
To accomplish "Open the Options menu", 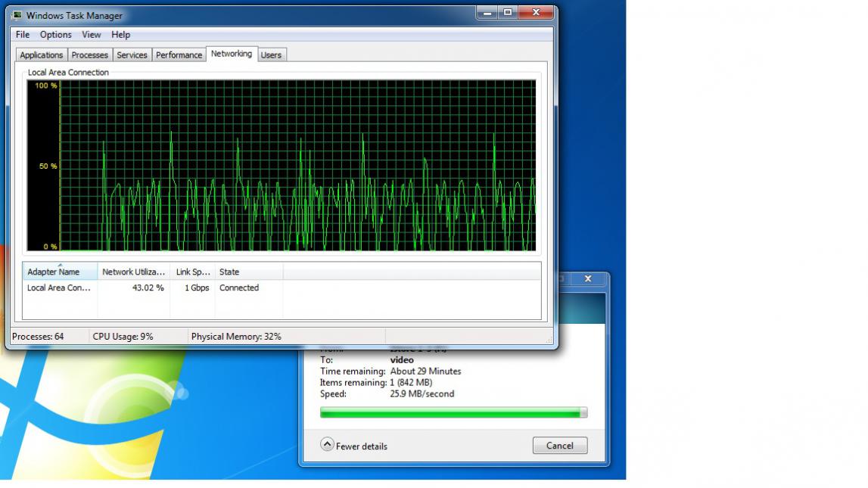I will point(55,34).
